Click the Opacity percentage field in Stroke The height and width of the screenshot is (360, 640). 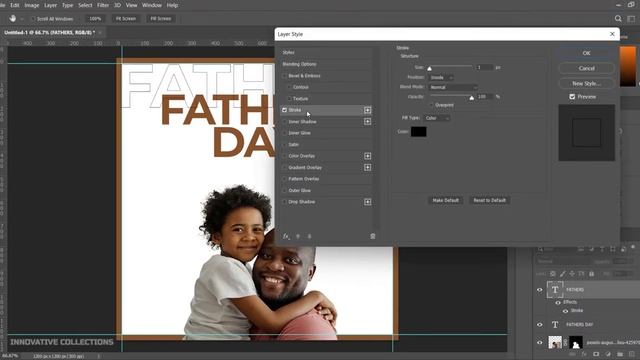(x=484, y=97)
